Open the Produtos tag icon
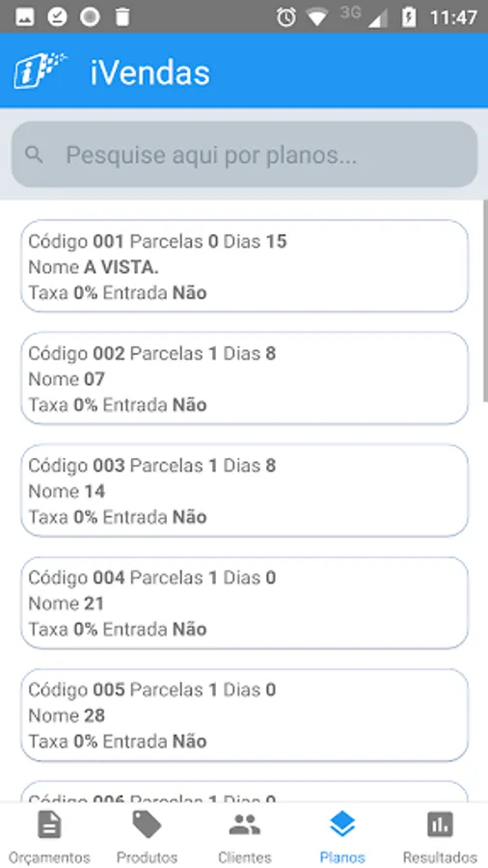The image size is (488, 868). click(147, 825)
